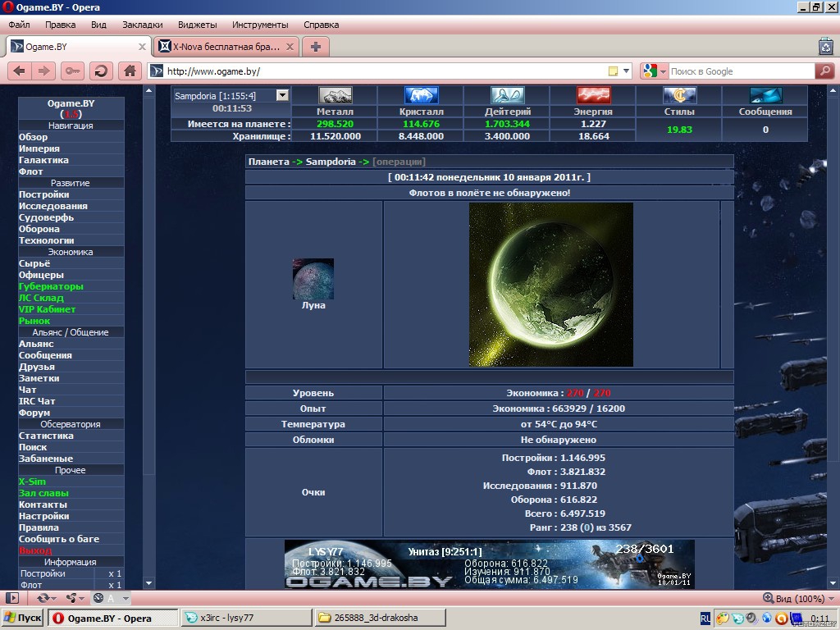Open the Исследования sidebar link
The image size is (840, 630).
pyautogui.click(x=53, y=206)
